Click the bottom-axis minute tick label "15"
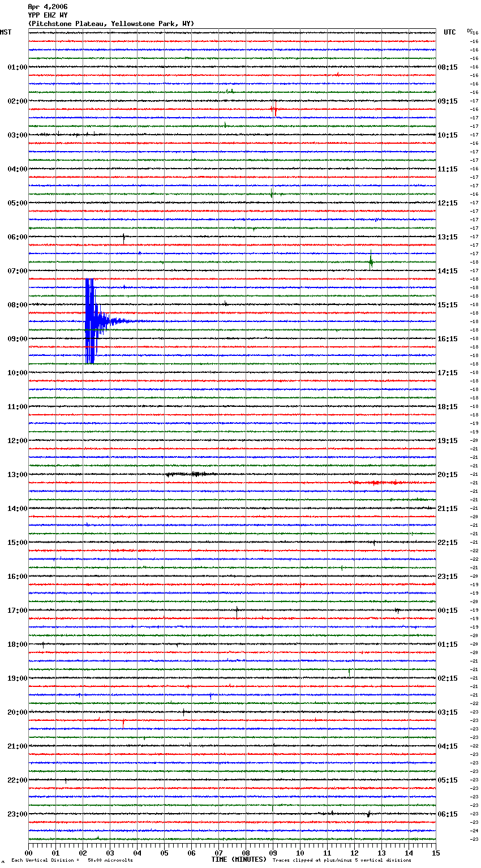481x868 pixels. point(436,853)
